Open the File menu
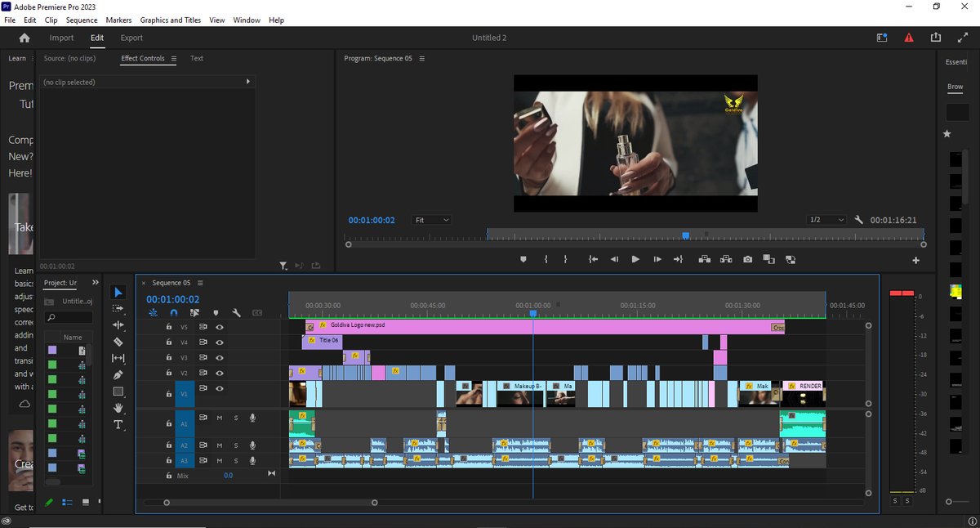Viewport: 980px width, 528px height. pos(10,20)
